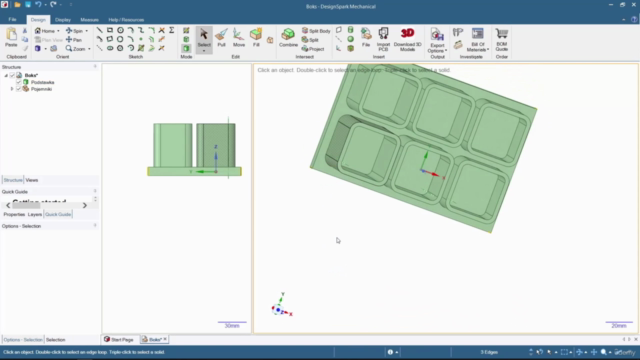
Task: Click the info icon in status bar
Action: [390, 352]
